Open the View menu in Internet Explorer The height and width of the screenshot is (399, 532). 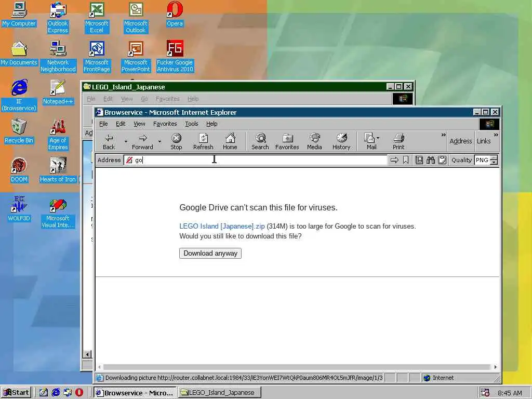click(139, 124)
